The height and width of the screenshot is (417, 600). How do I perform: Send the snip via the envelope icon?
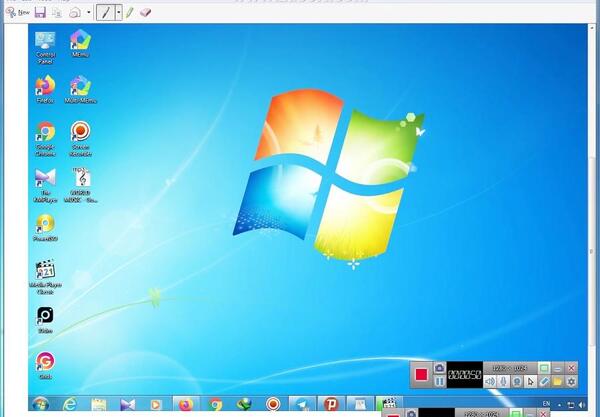coord(75,13)
